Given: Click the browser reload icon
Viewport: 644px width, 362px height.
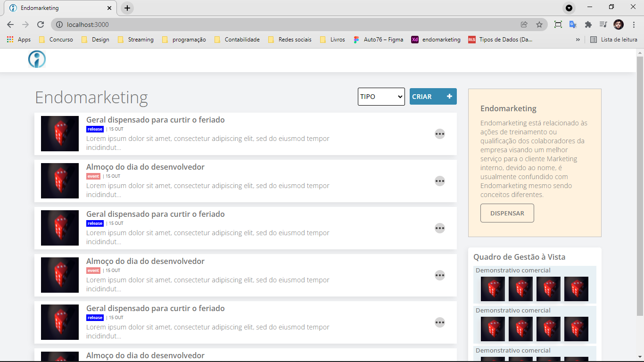Looking at the screenshot, I should click(x=41, y=25).
